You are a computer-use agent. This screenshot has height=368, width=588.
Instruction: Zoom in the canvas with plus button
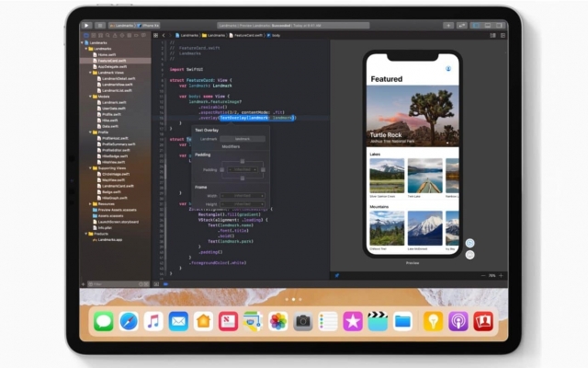[x=501, y=276]
